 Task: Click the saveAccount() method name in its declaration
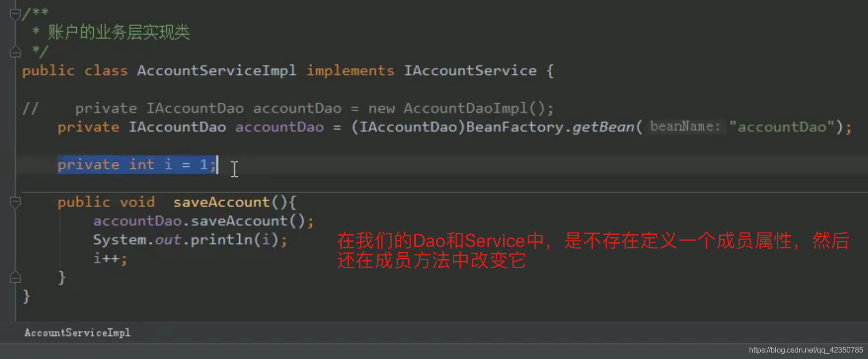pyautogui.click(x=221, y=202)
